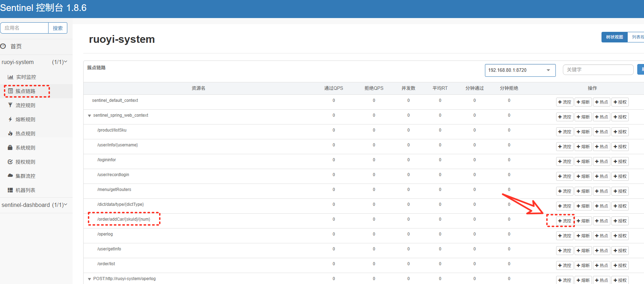Switch to 树状视图 tree view
Image resolution: width=644 pixels, height=284 pixels.
[614, 37]
